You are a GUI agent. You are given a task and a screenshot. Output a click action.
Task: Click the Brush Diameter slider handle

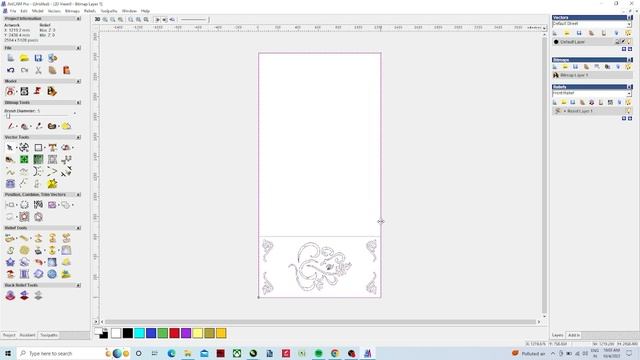[8, 116]
